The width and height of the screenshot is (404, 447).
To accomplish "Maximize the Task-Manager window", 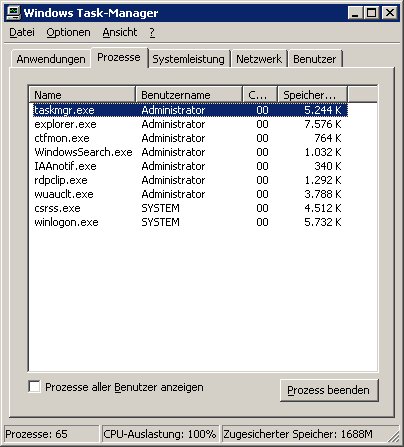I will (371, 13).
